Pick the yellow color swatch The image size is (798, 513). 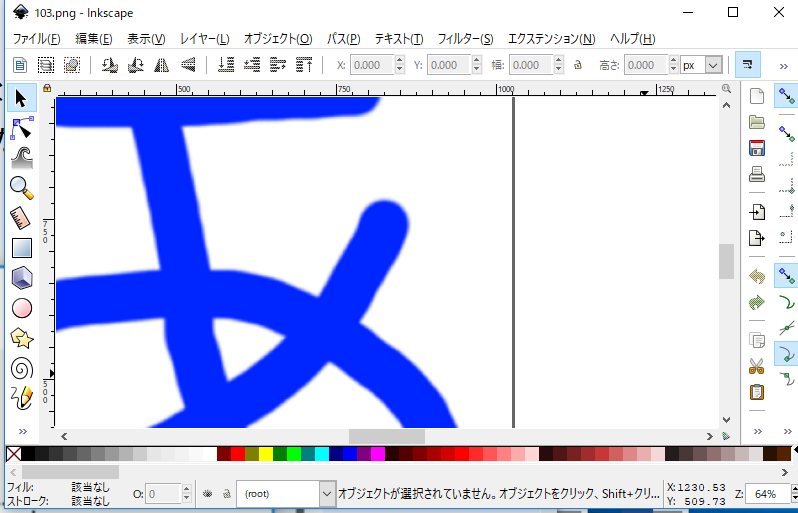point(266,453)
